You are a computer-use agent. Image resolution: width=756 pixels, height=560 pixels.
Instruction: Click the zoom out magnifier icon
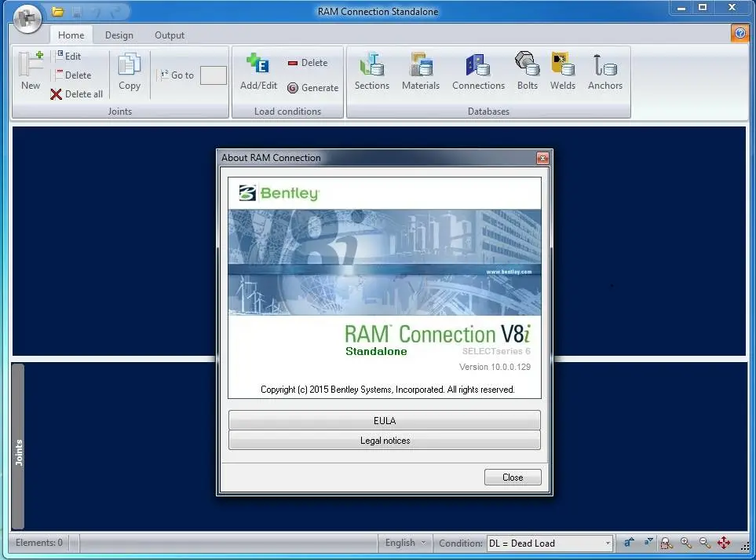pos(704,543)
